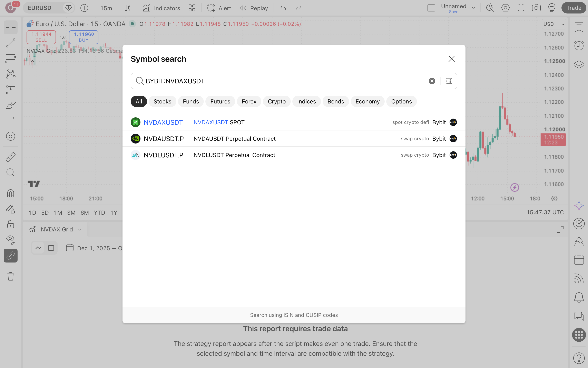Lock all drawing tools
This screenshot has width=588, height=368.
[10, 224]
